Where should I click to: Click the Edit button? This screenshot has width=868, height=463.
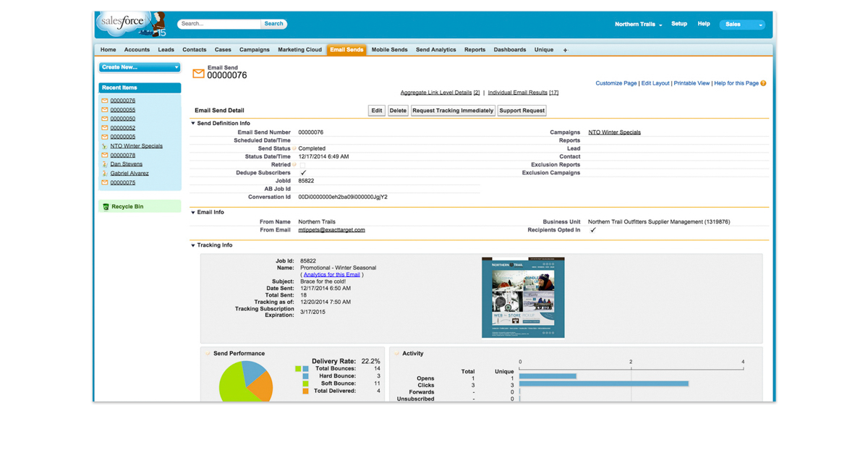coord(377,111)
